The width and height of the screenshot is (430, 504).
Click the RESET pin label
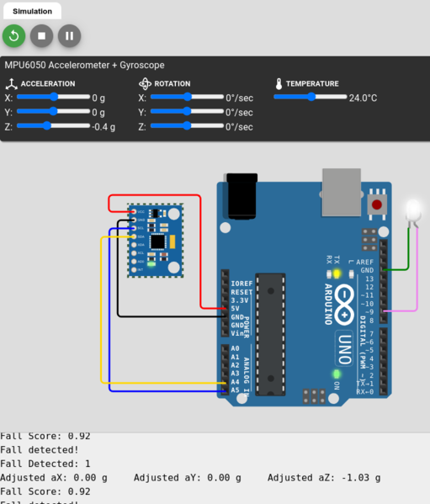(242, 292)
